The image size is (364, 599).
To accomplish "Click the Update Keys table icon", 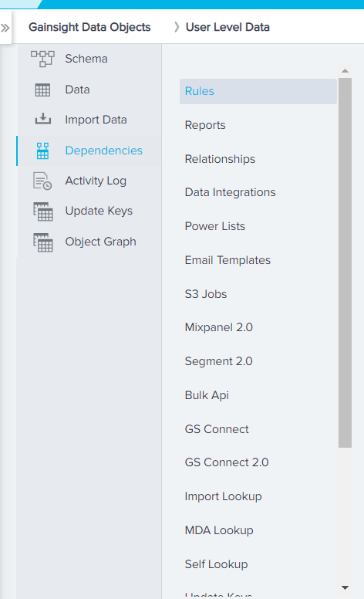I will click(x=42, y=212).
